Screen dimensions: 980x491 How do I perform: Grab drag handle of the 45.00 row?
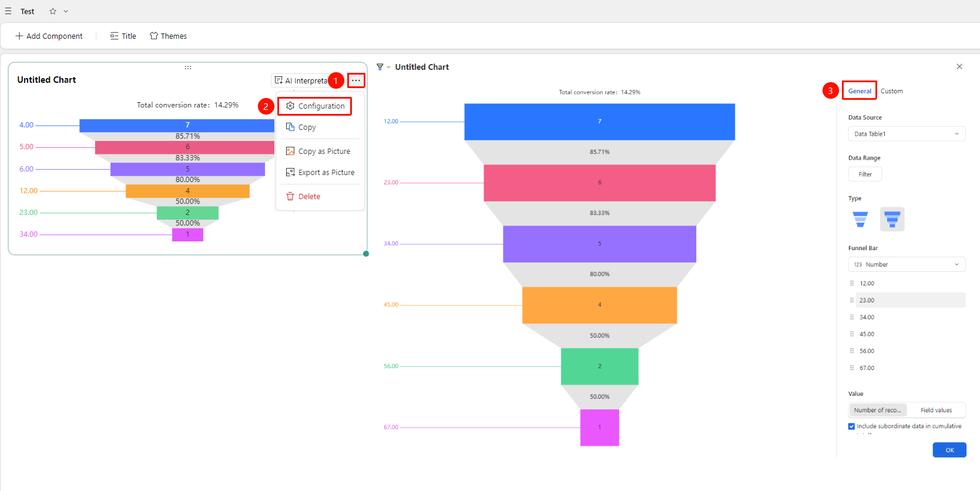tap(852, 334)
